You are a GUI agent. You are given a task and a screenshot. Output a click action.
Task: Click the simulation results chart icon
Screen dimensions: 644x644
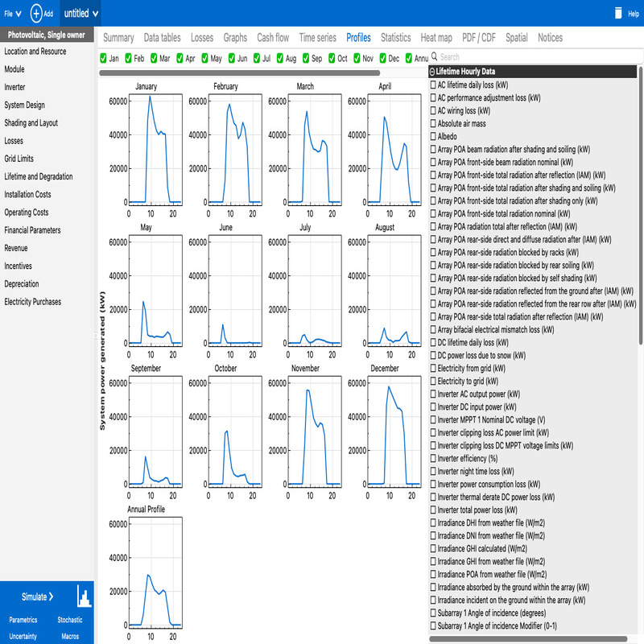pyautogui.click(x=84, y=597)
